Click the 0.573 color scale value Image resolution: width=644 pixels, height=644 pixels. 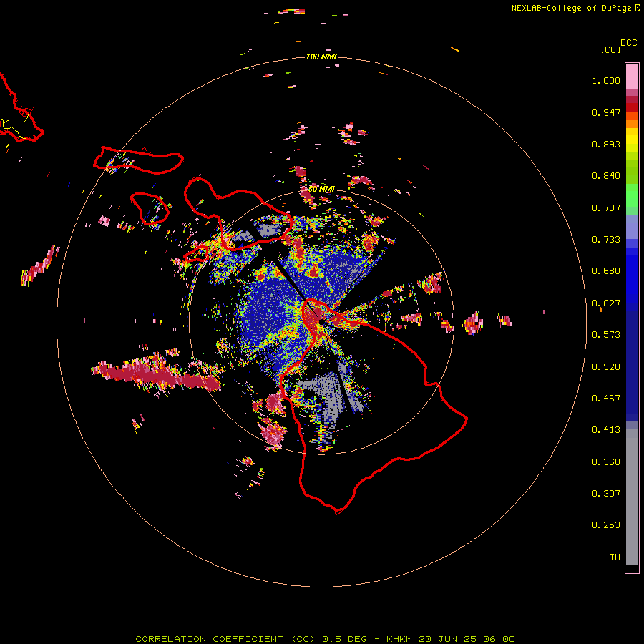click(606, 335)
